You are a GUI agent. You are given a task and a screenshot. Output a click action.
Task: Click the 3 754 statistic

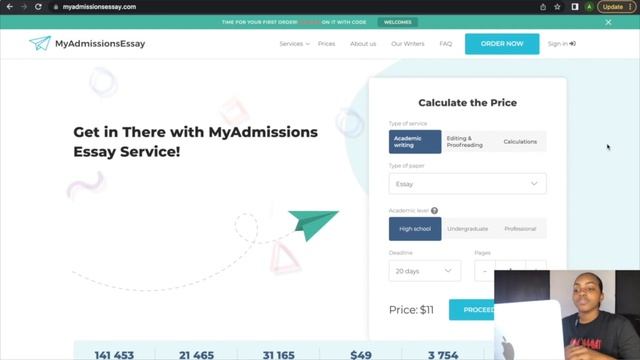coord(443,355)
